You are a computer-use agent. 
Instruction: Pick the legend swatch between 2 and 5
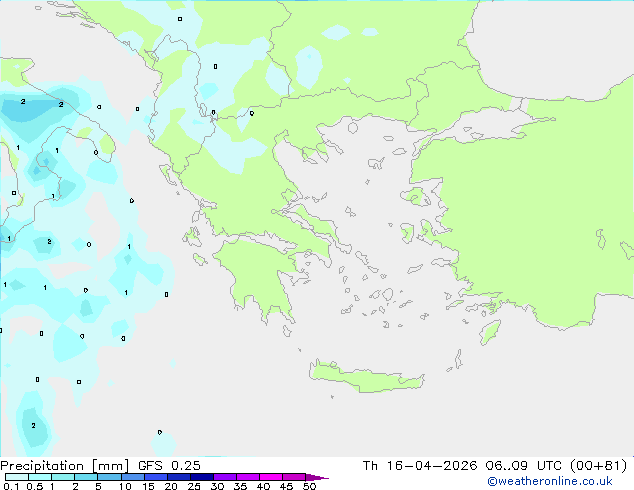(x=86, y=477)
